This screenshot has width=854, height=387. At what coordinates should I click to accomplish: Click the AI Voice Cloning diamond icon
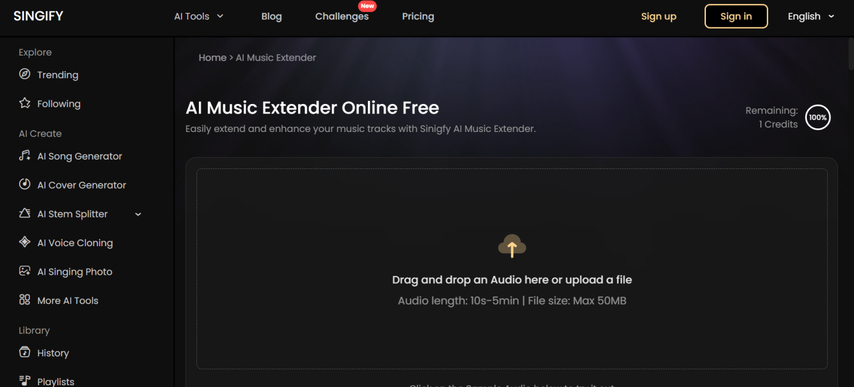25,242
